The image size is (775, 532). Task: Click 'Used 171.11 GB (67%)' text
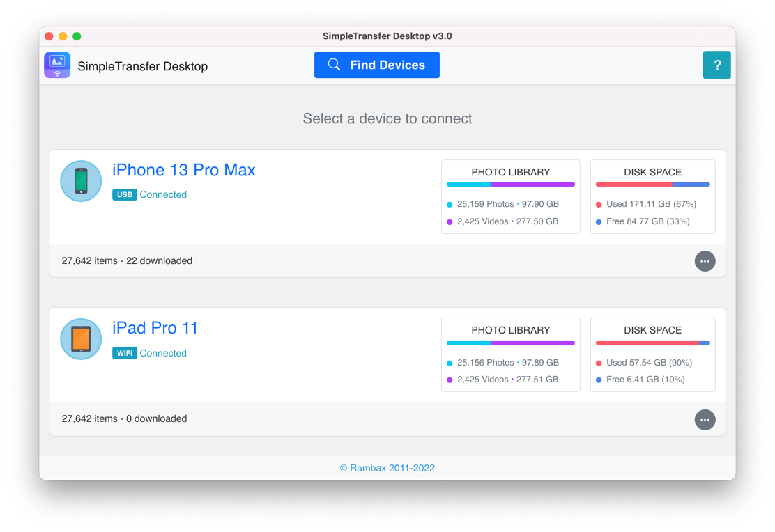point(652,204)
